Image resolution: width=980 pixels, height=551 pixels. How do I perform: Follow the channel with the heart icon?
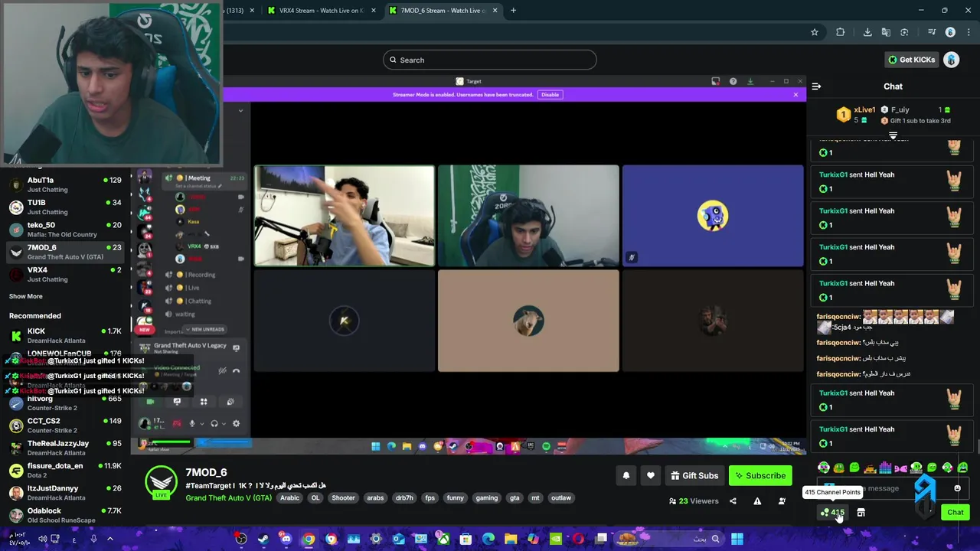650,475
